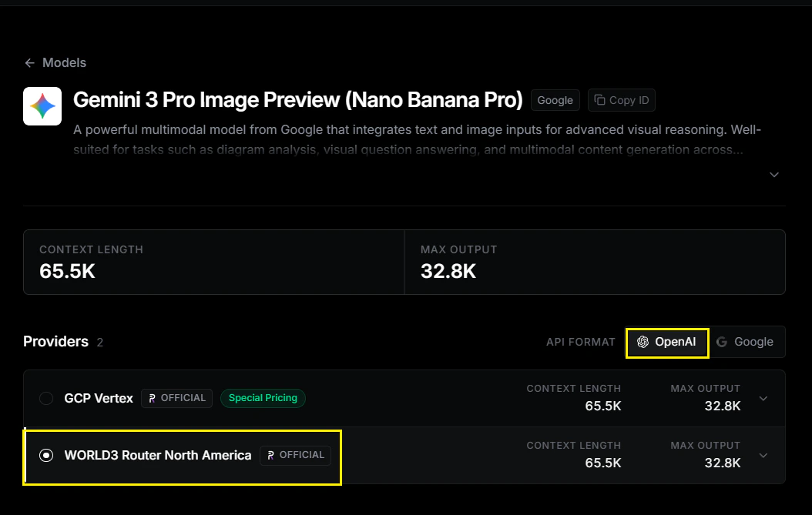Click GCP Vertex row max output 32.8K
The image size is (812, 515).
click(723, 406)
